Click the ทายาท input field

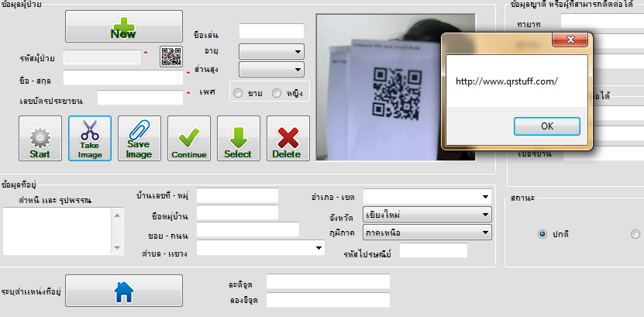[x=602, y=21]
